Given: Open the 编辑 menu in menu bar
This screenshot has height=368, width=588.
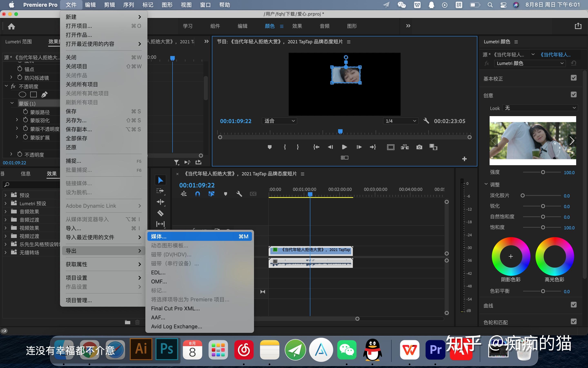Looking at the screenshot, I should pyautogui.click(x=90, y=5).
